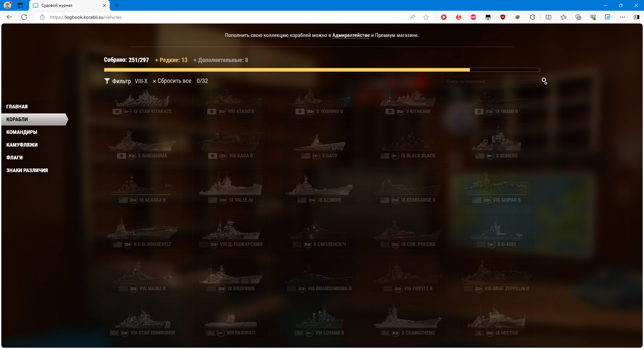Viewport: 644px width, 349px height.
Task: Select the X Kitakami ship card
Action: (x=408, y=102)
